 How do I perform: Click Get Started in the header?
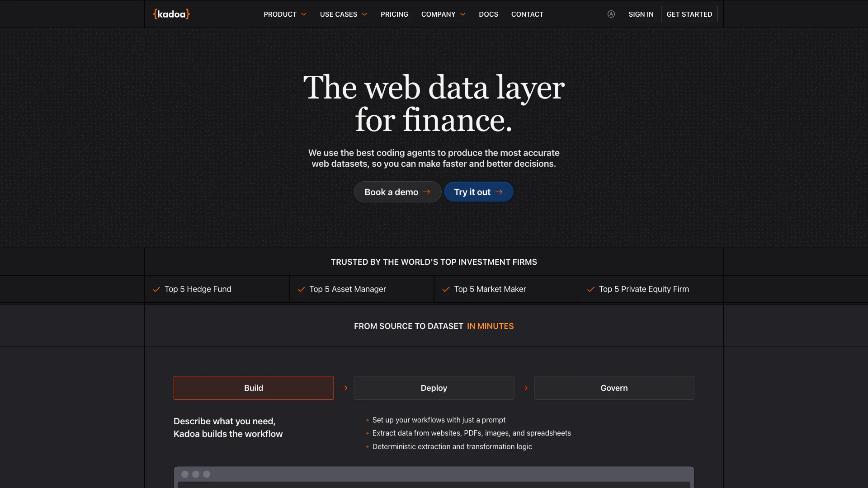tap(689, 14)
